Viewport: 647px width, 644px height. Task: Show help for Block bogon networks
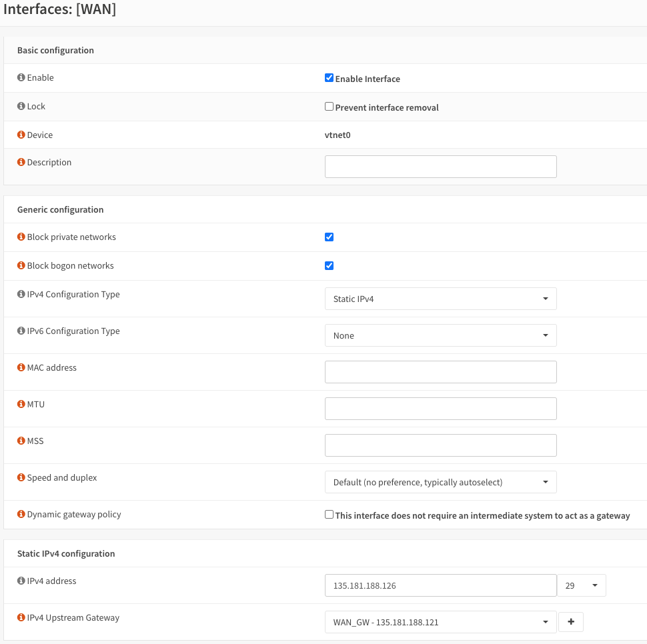(21, 265)
